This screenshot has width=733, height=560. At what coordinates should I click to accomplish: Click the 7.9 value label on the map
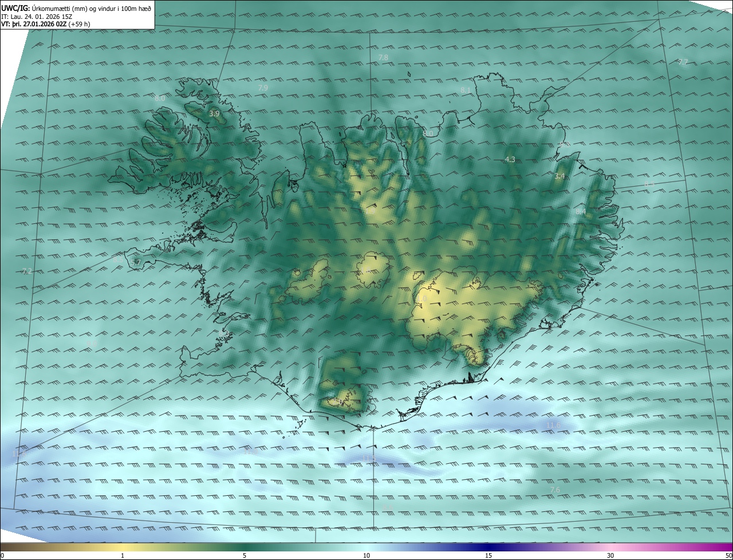[x=263, y=88]
